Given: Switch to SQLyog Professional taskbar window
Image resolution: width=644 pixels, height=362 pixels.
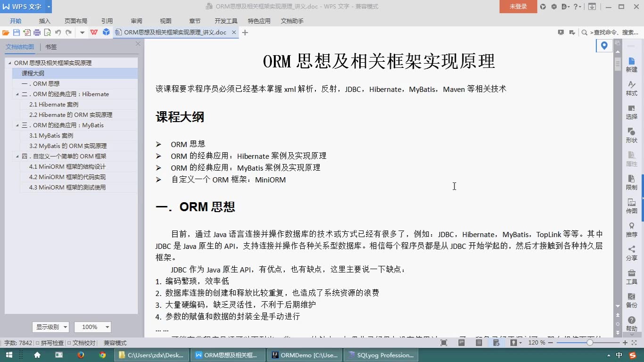Looking at the screenshot, I should (381, 355).
